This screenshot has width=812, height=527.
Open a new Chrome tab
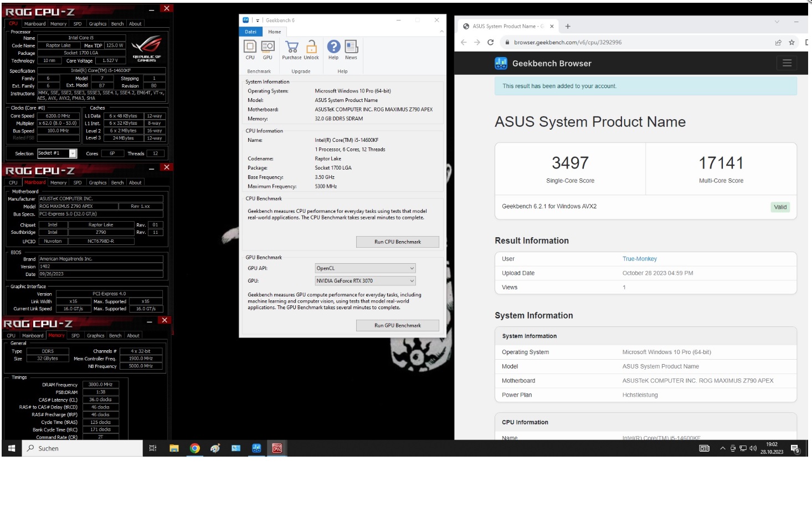pyautogui.click(x=568, y=26)
